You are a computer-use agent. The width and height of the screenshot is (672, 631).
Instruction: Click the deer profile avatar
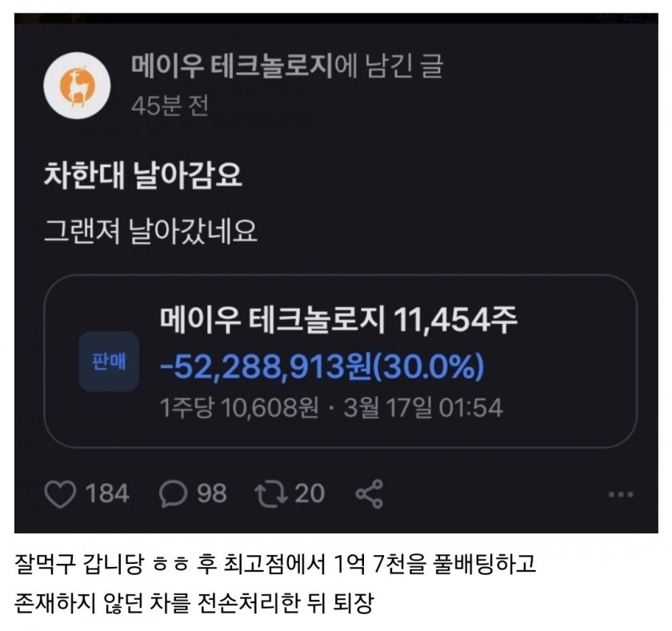[77, 86]
